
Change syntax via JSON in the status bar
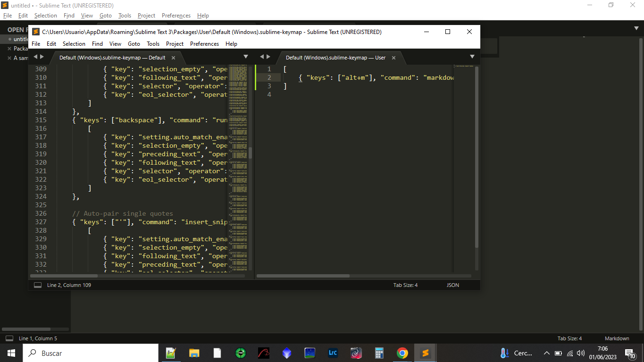pyautogui.click(x=453, y=285)
